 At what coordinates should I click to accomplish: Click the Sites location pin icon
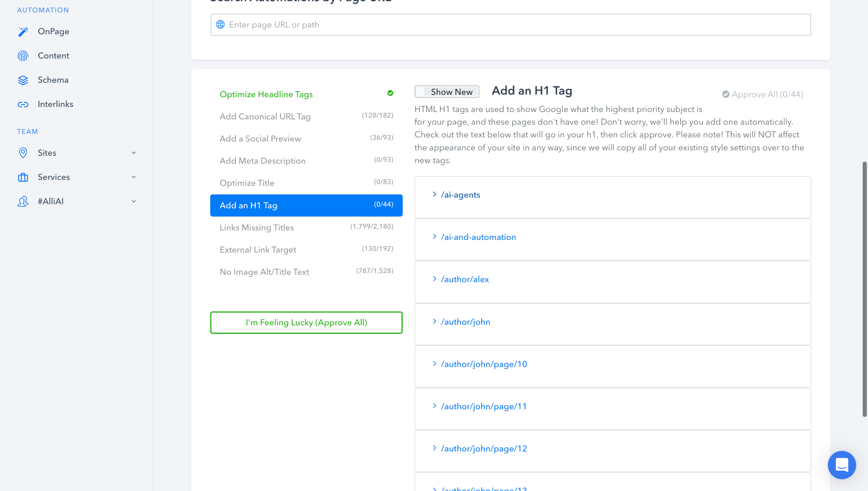point(23,153)
